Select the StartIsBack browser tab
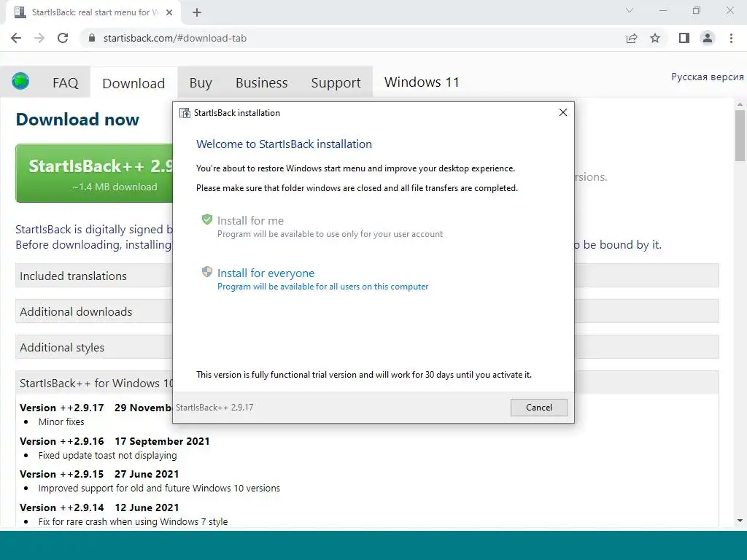The width and height of the screenshot is (747, 560). click(93, 12)
